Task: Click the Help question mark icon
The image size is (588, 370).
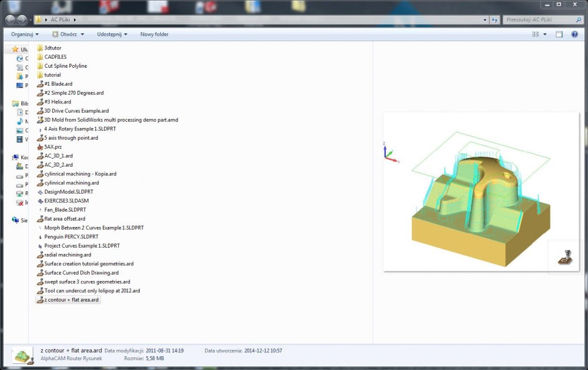Action: [x=574, y=34]
